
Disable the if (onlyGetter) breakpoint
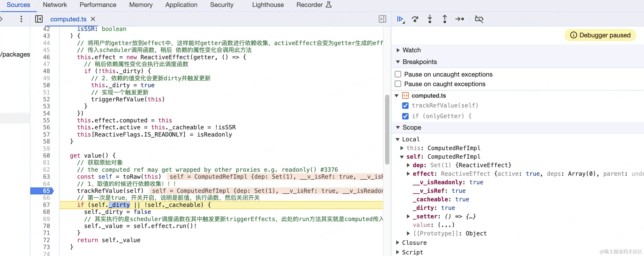pyautogui.click(x=405, y=116)
